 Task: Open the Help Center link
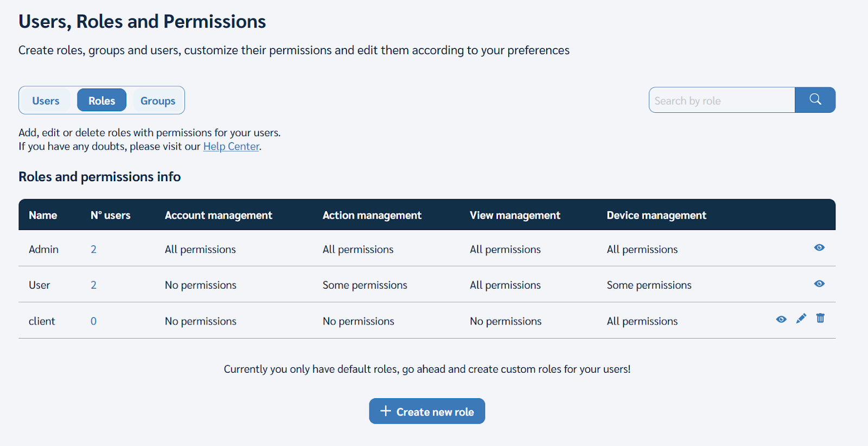(231, 146)
